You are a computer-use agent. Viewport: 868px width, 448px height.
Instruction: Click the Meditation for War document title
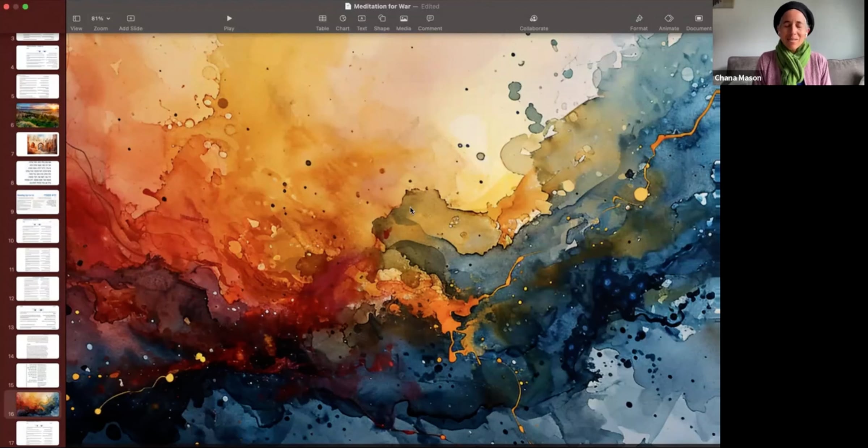[x=382, y=6]
